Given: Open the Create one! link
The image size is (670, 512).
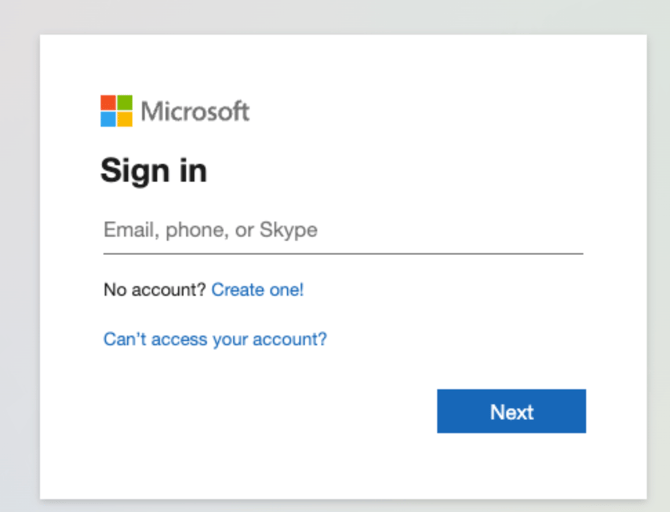Looking at the screenshot, I should coord(257,290).
